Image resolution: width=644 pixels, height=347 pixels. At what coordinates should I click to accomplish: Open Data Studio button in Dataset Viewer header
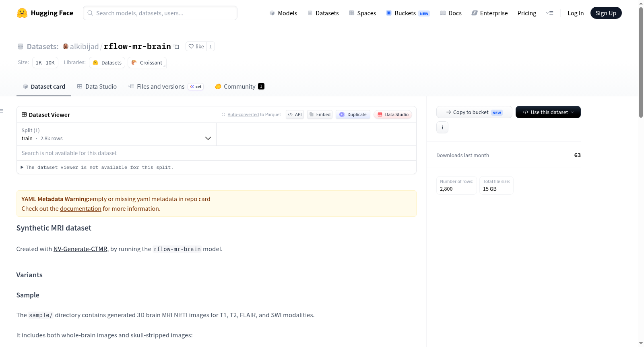coord(393,114)
